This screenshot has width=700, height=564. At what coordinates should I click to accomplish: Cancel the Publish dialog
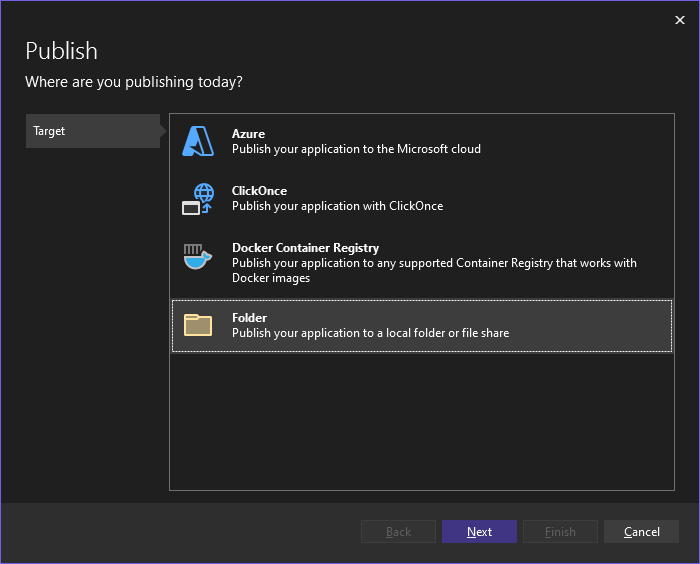click(x=641, y=532)
